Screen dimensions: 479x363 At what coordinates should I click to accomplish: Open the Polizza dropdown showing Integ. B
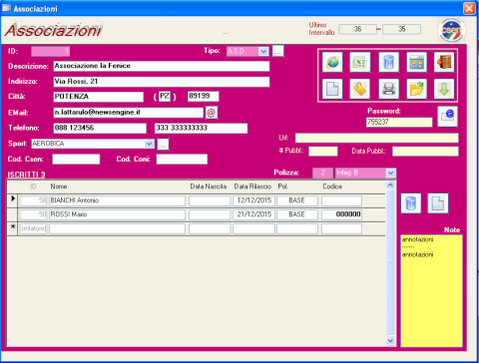click(391, 173)
